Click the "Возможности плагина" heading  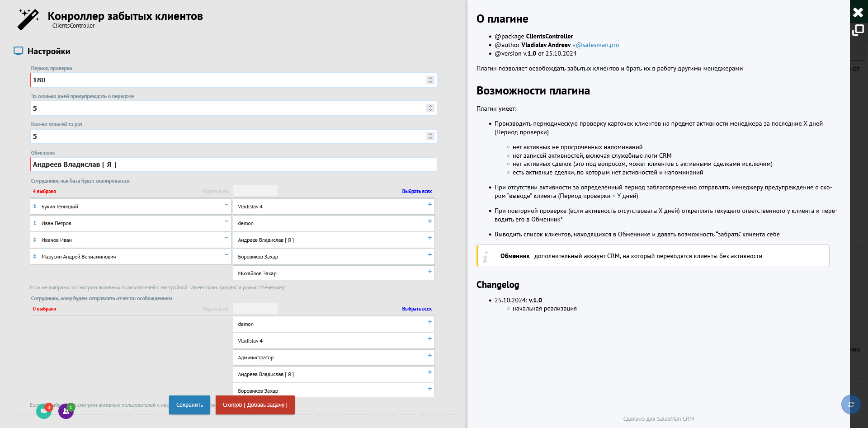point(533,91)
